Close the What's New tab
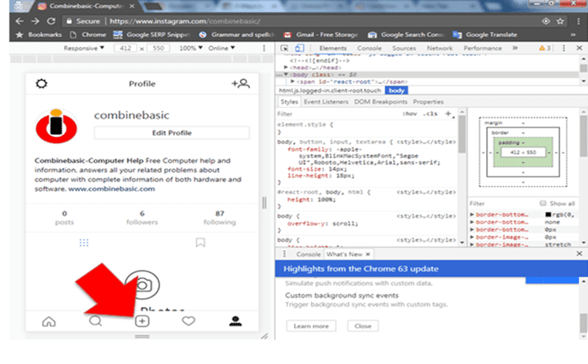This screenshot has width=588, height=364. coord(368,254)
